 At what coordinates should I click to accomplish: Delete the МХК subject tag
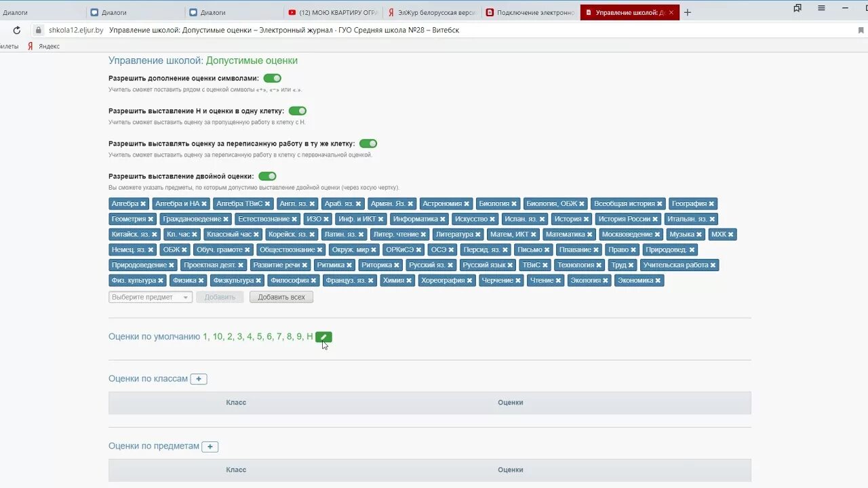pyautogui.click(x=730, y=235)
